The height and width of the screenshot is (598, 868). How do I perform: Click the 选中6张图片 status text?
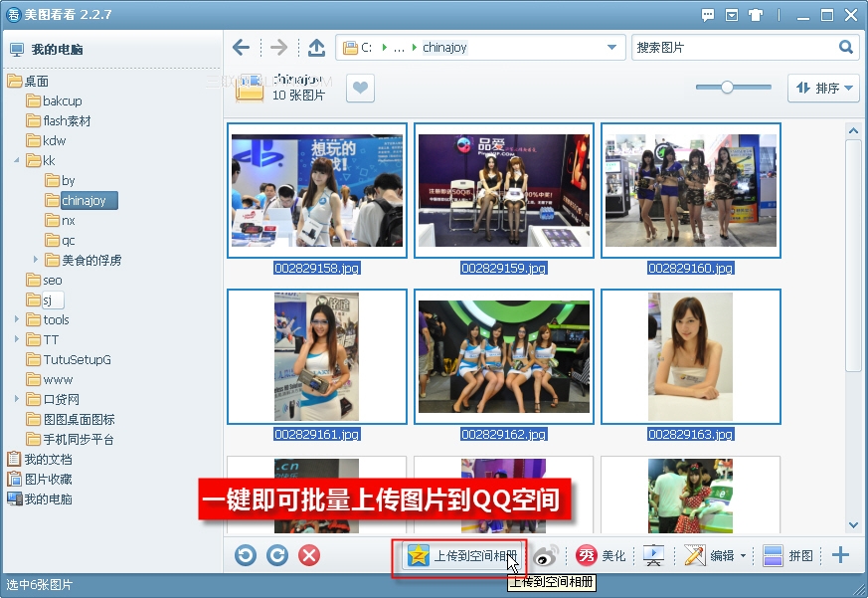tap(40, 585)
